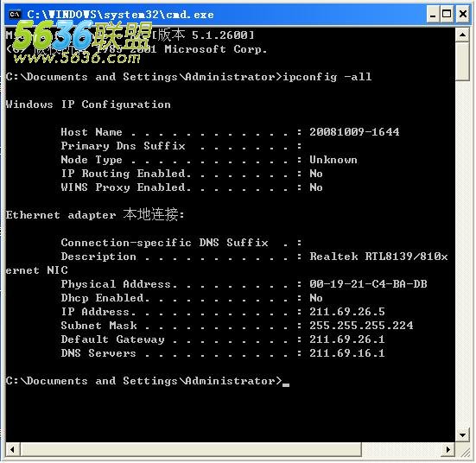Image resolution: width=476 pixels, height=463 pixels.
Task: Click the horizontal scrollbar thumb
Action: pyautogui.click(x=191, y=449)
